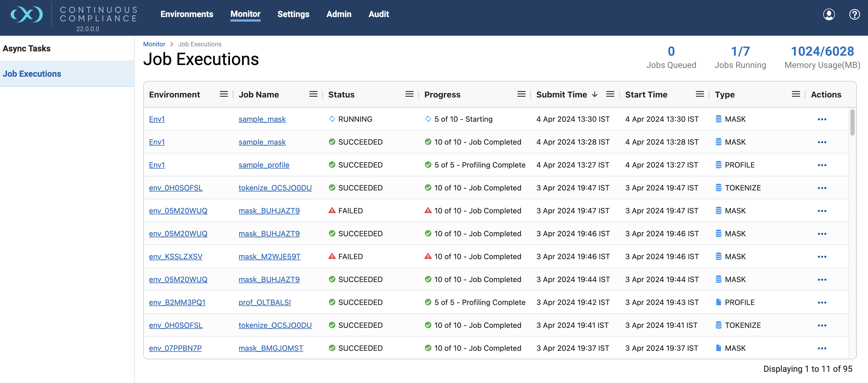
Task: Open the env_KSSLZXSV environment link
Action: (x=176, y=257)
